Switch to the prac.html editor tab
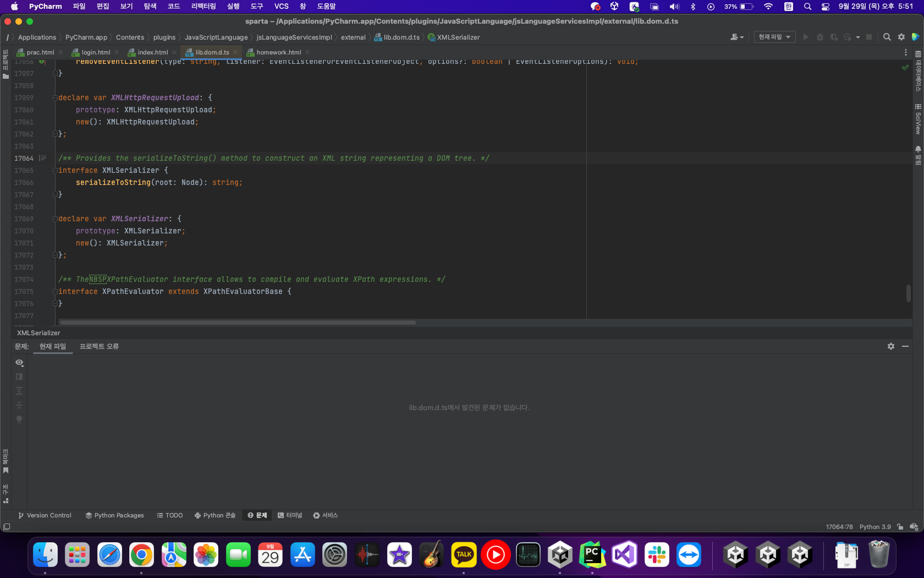924x578 pixels. click(40, 52)
